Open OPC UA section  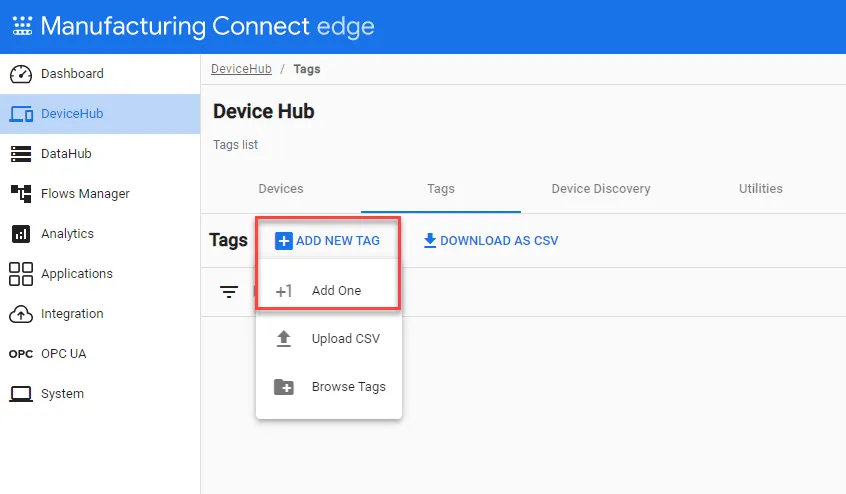coord(100,354)
